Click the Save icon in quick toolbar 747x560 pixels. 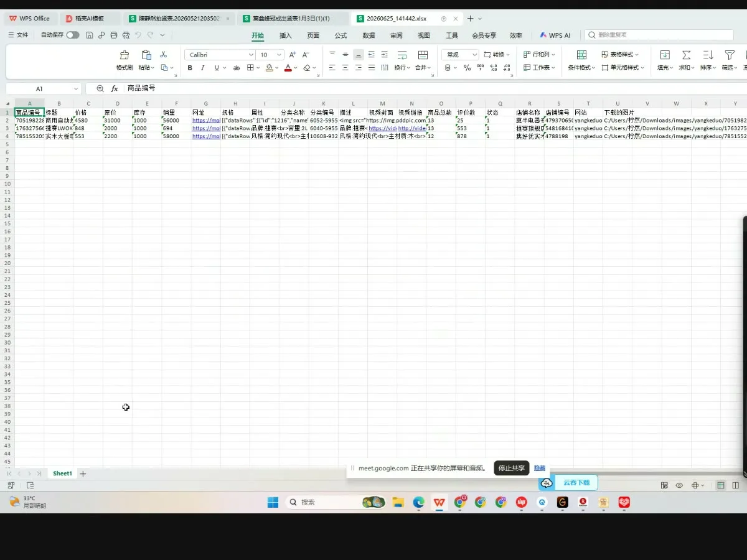coord(90,35)
